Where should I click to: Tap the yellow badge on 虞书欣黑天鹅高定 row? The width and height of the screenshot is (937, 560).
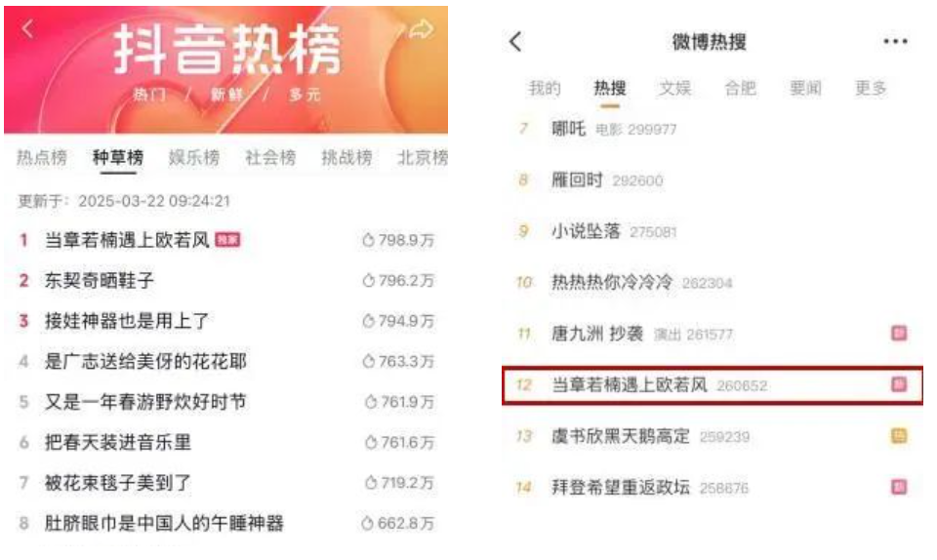899,435
